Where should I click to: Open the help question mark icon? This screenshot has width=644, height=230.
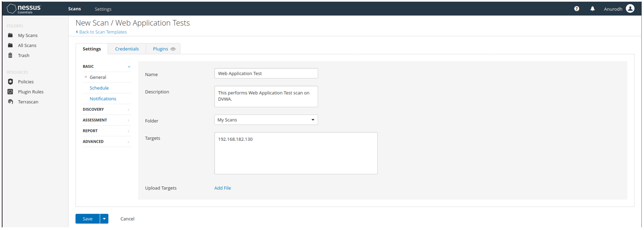[x=577, y=9]
